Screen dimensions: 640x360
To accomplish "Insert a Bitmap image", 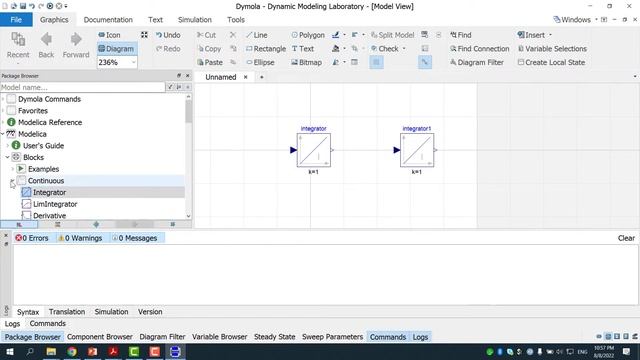I will pyautogui.click(x=306, y=62).
